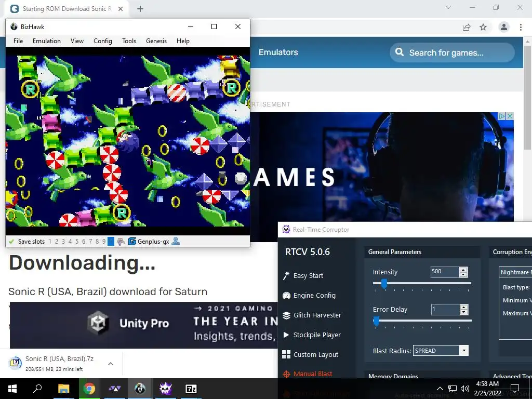532x399 pixels.
Task: Open the network icon in the system tray
Action: (453, 389)
